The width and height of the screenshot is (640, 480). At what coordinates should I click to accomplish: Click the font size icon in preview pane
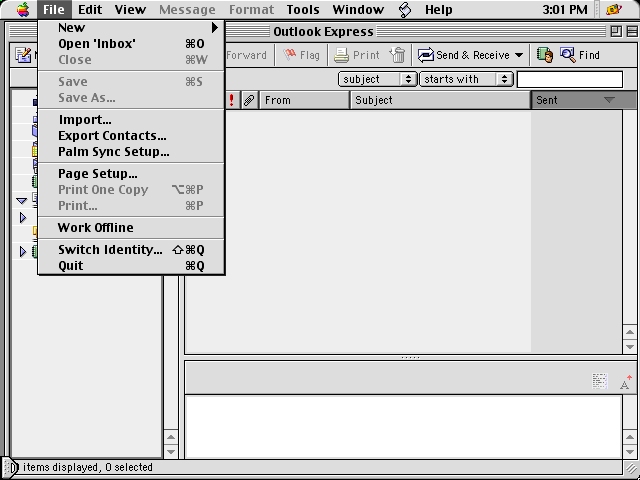(625, 382)
